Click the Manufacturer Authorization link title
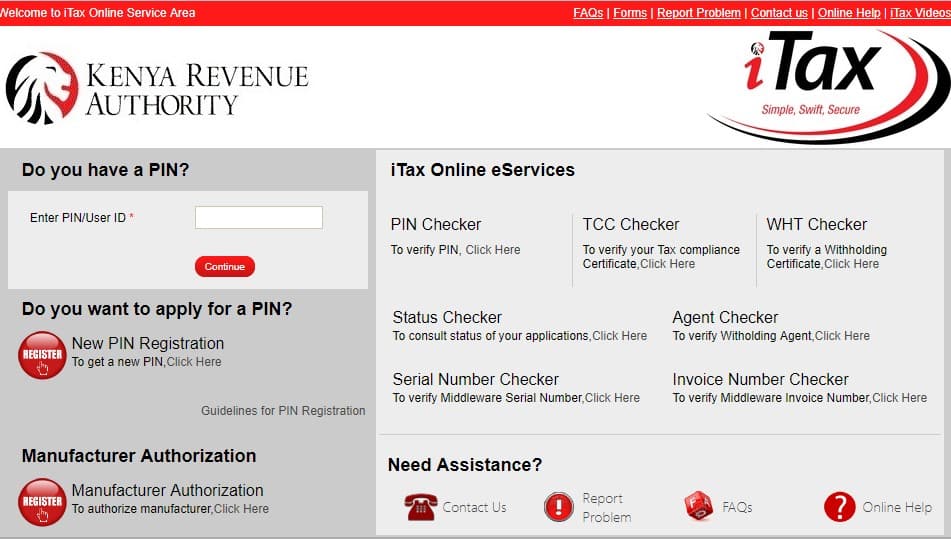The width and height of the screenshot is (951, 540). 167,490
